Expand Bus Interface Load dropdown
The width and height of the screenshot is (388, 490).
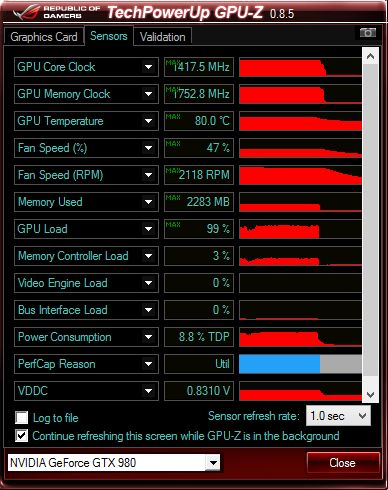coord(148,310)
